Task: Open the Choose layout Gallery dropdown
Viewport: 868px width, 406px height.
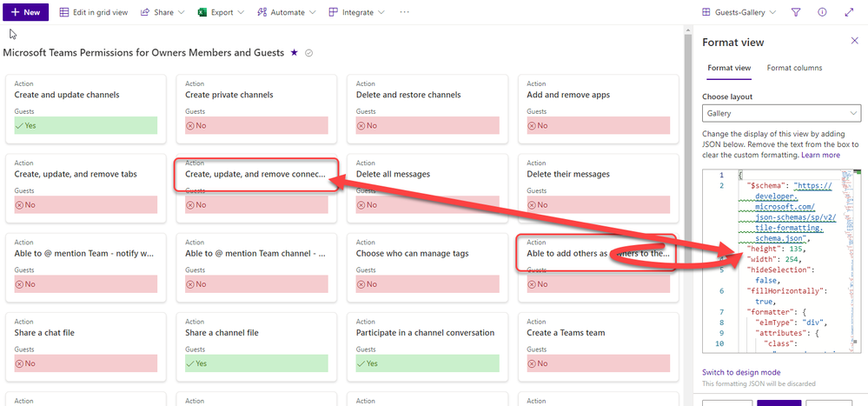Action: point(782,113)
